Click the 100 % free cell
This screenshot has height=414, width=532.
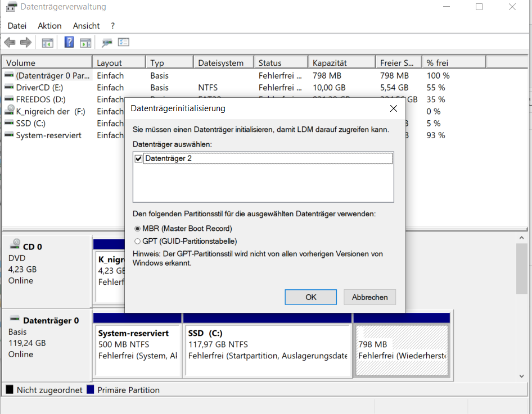point(438,75)
